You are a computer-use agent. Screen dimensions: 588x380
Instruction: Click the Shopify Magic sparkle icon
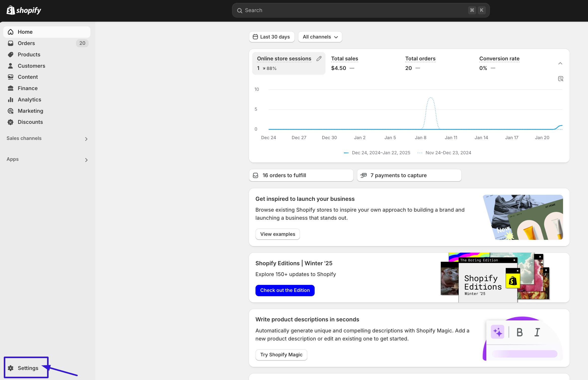(x=498, y=332)
